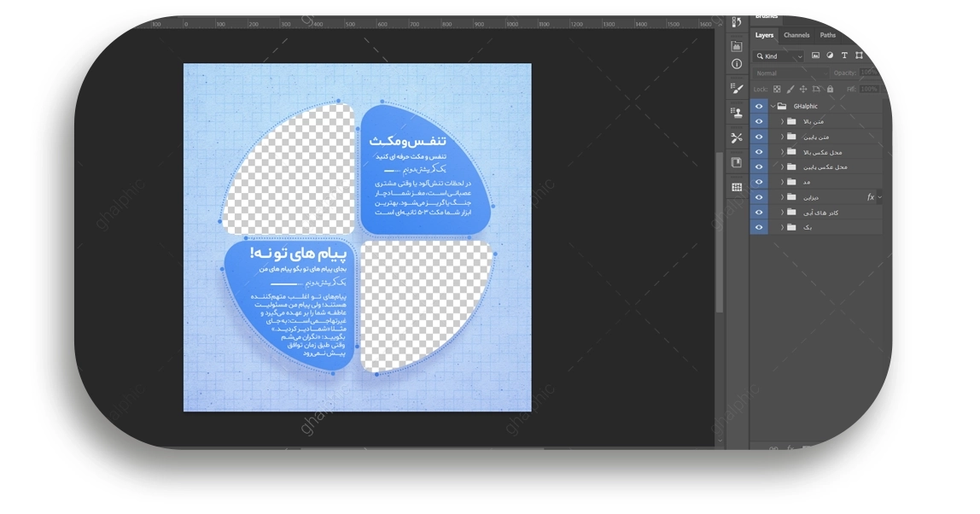Click the بک group folder icon
Image resolution: width=980 pixels, height=514 pixels.
pyautogui.click(x=792, y=227)
